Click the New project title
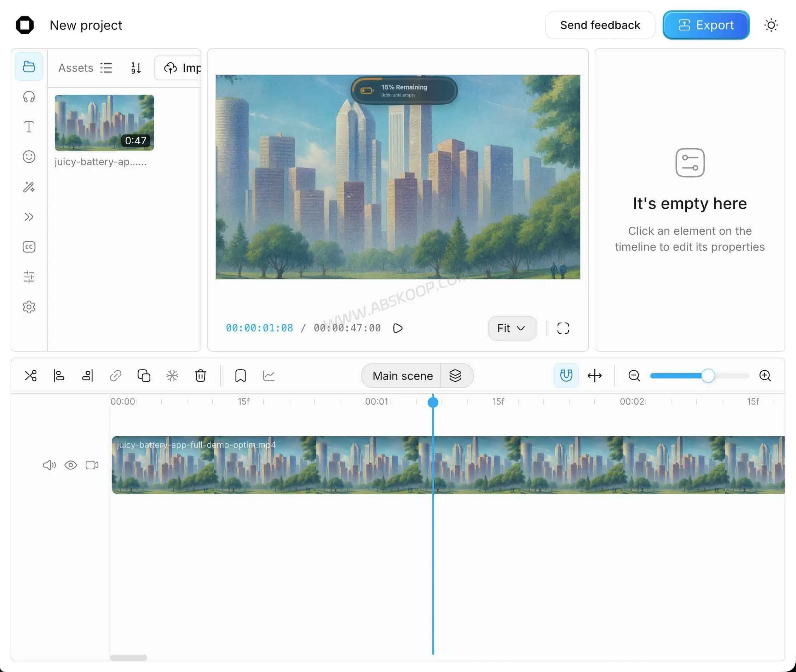Screen dimensions: 796x672 [x=86, y=25]
